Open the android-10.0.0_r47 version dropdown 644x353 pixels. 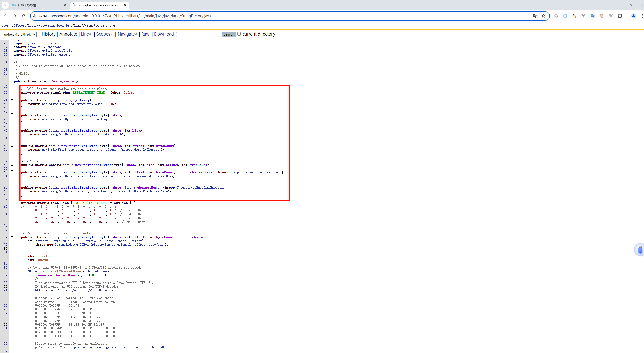(19, 34)
